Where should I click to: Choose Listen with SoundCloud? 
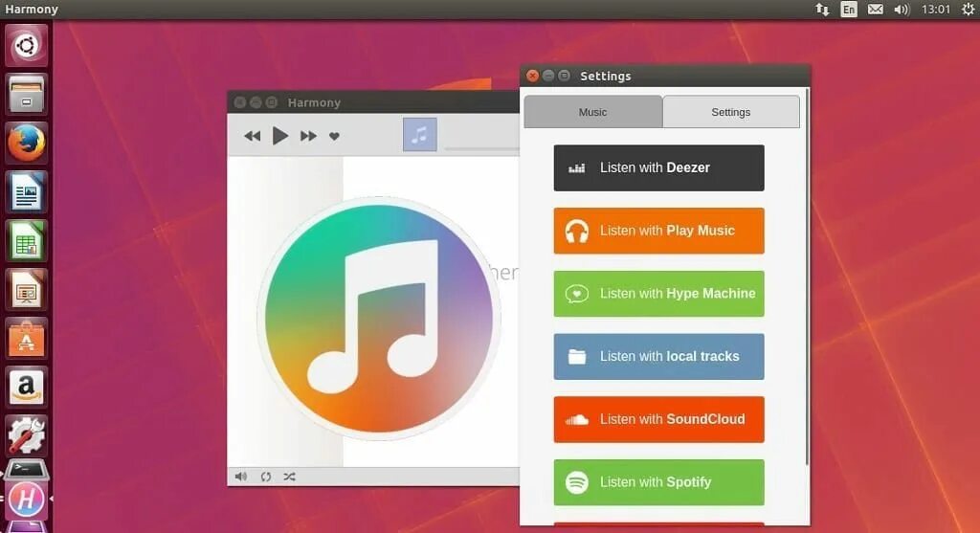pos(658,419)
